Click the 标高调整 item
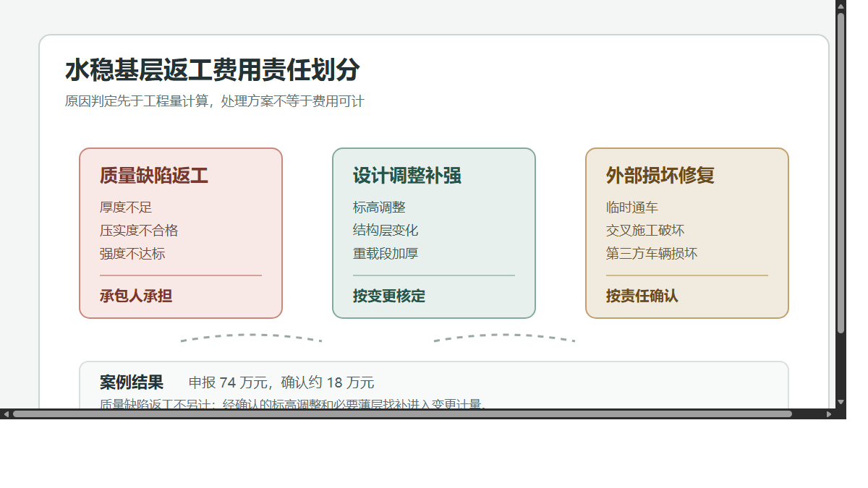This screenshot has height=488, width=868. pyautogui.click(x=379, y=207)
